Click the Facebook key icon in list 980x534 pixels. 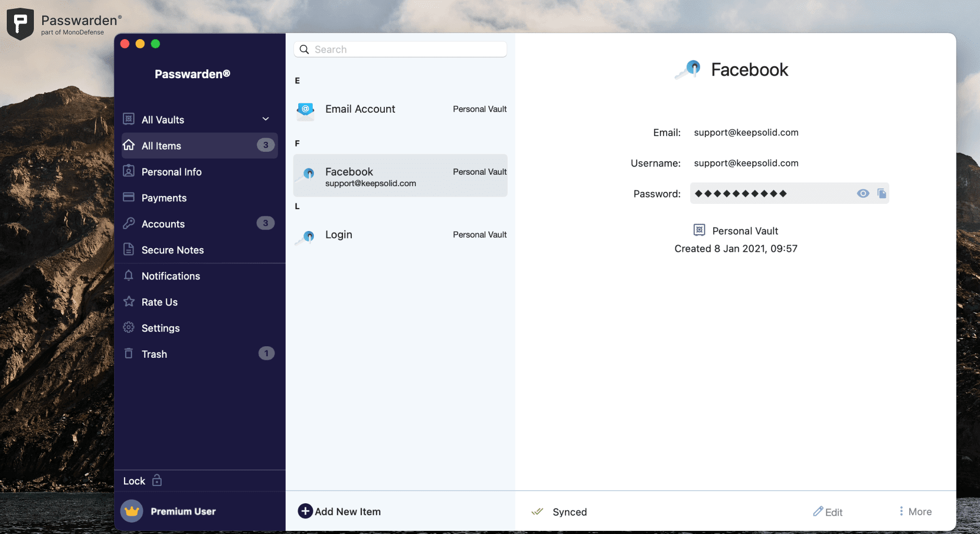(305, 174)
